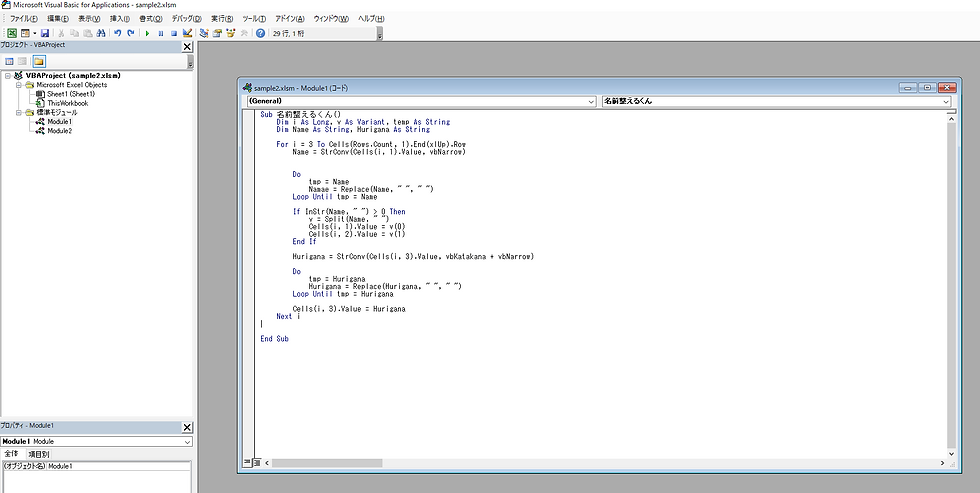This screenshot has height=493, width=980.
Task: Open the 挿入 menu
Action: (x=119, y=19)
